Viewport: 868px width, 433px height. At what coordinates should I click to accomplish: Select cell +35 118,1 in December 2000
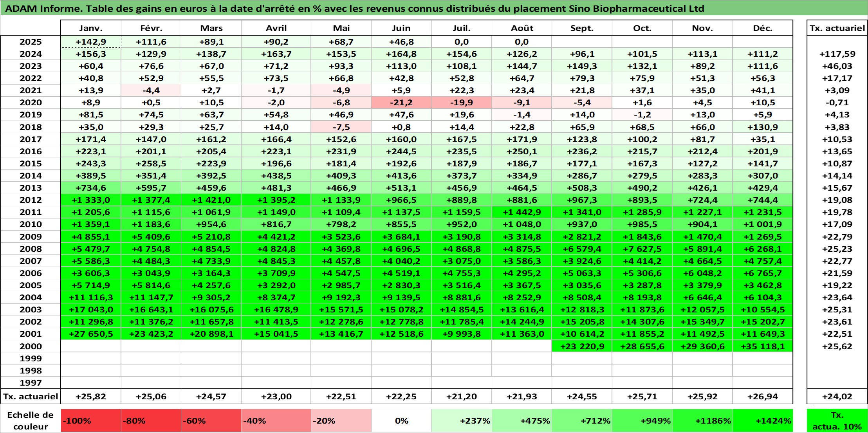tap(763, 346)
